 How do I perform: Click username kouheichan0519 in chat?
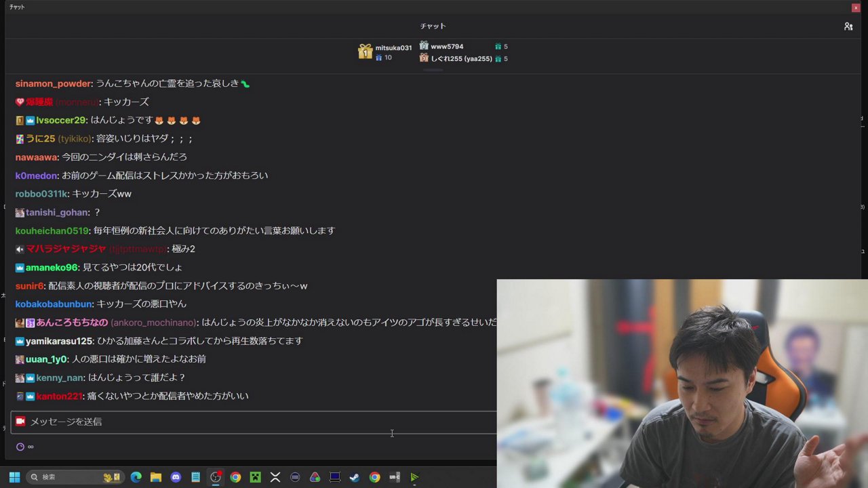(52, 230)
